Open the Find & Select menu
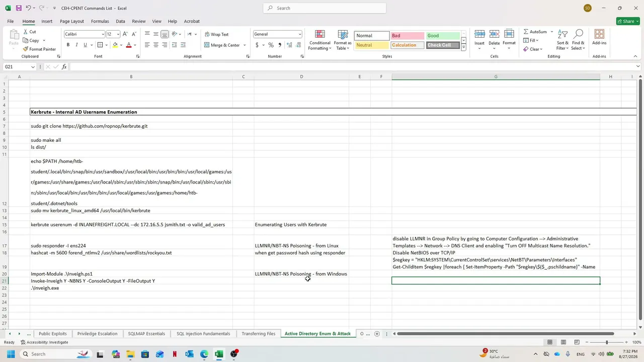 point(578,40)
